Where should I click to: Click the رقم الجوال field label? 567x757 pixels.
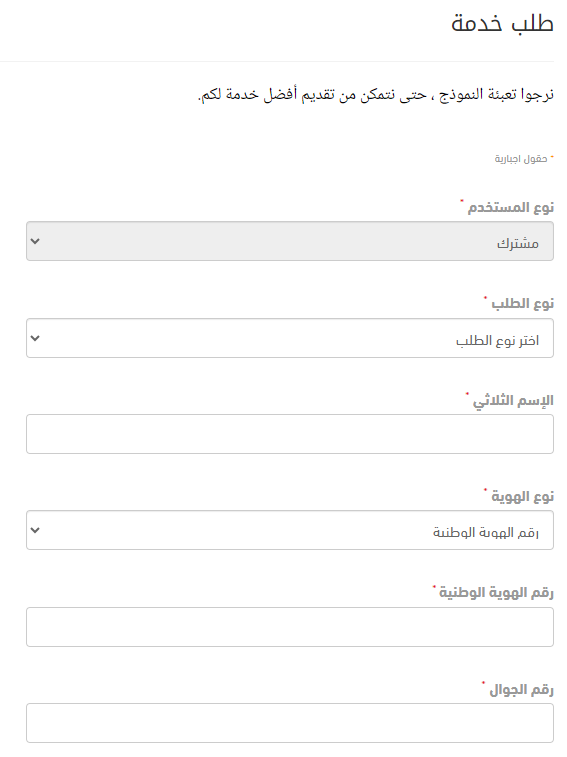522,689
